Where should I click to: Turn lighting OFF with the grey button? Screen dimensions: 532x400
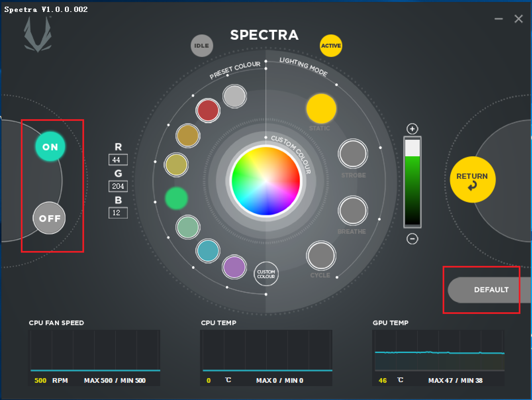[x=49, y=218]
